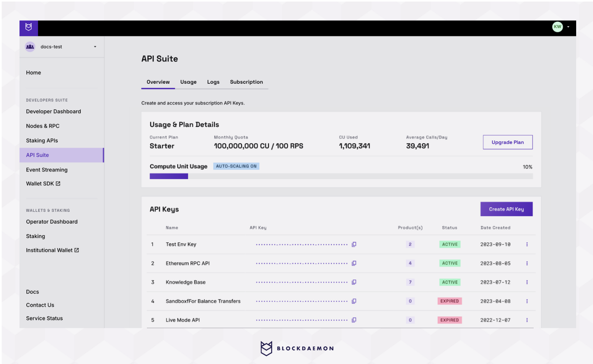
Task: Click the 10% usage percentage label
Action: (528, 167)
